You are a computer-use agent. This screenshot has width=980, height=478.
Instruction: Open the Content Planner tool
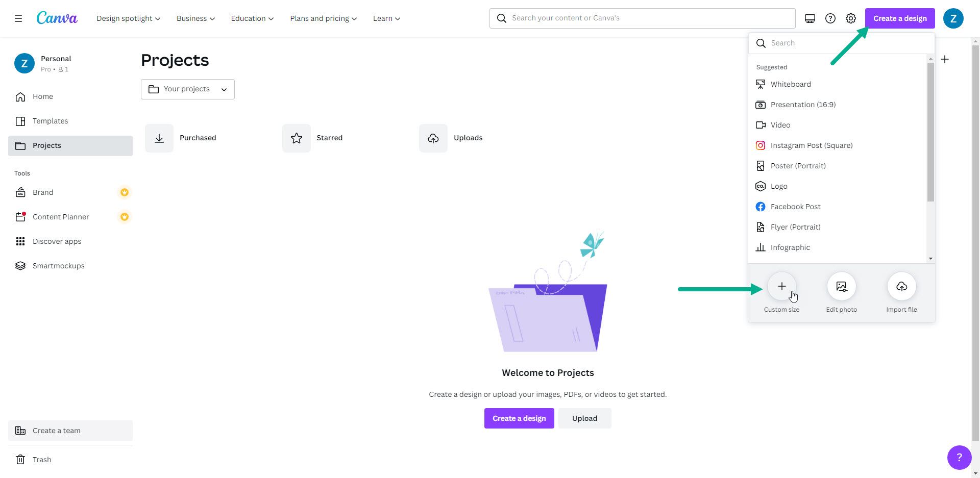tap(61, 216)
